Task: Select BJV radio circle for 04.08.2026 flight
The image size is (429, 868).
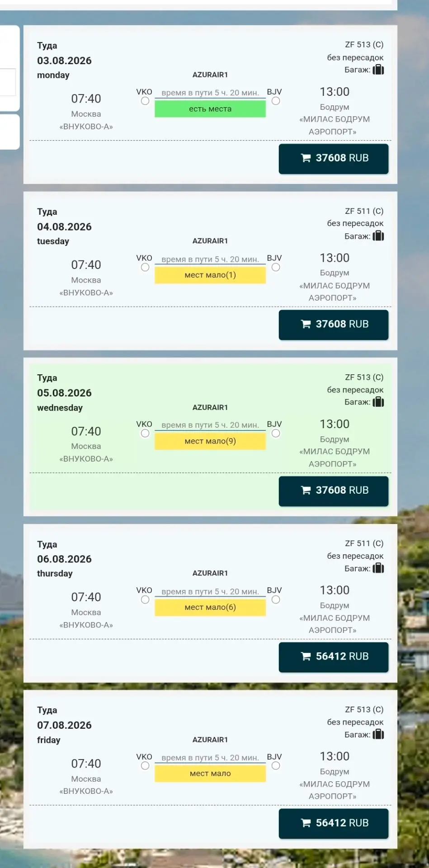Action: [x=276, y=267]
